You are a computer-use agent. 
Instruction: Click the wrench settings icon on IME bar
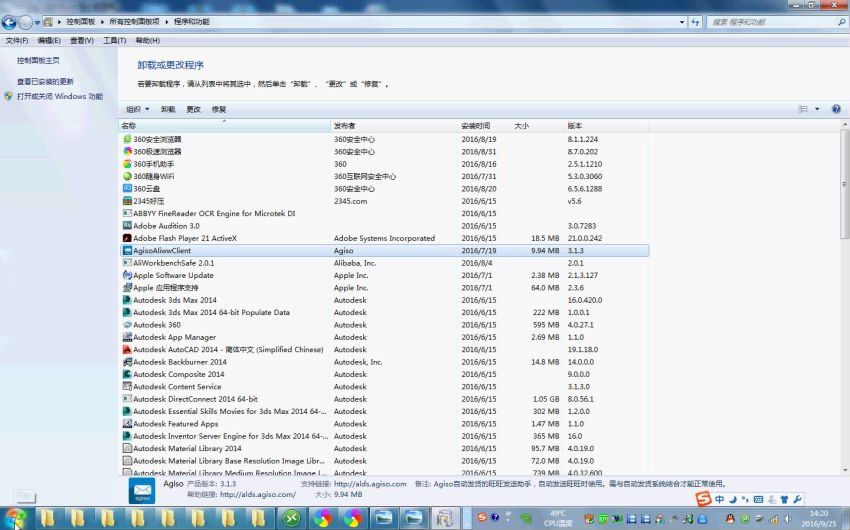pos(797,499)
